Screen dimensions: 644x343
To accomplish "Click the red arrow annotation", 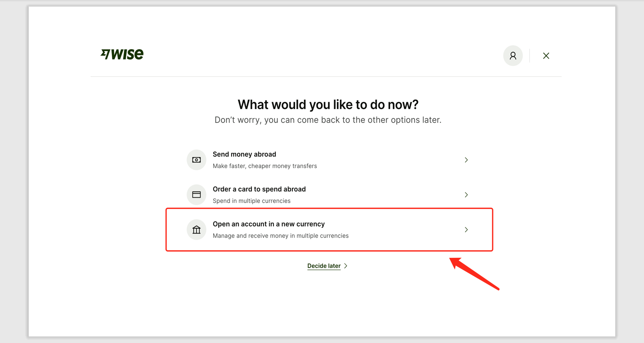I will click(x=475, y=274).
